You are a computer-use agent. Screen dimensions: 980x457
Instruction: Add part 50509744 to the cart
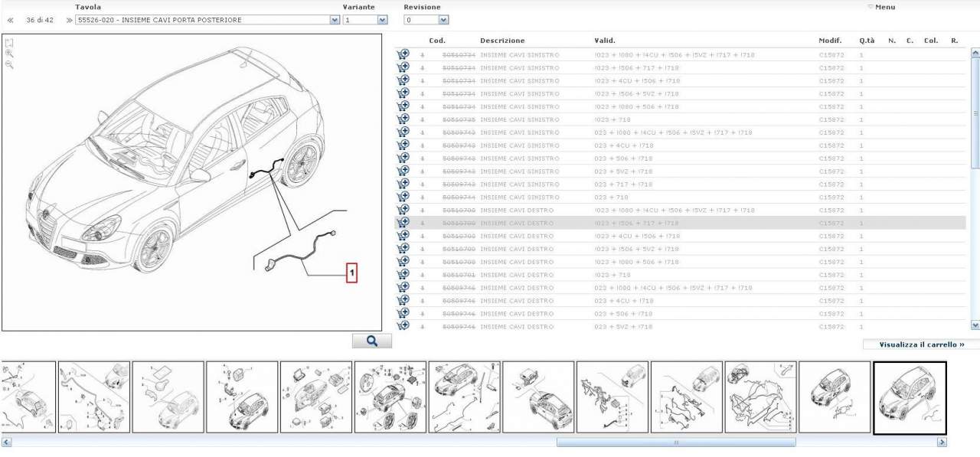pos(403,197)
